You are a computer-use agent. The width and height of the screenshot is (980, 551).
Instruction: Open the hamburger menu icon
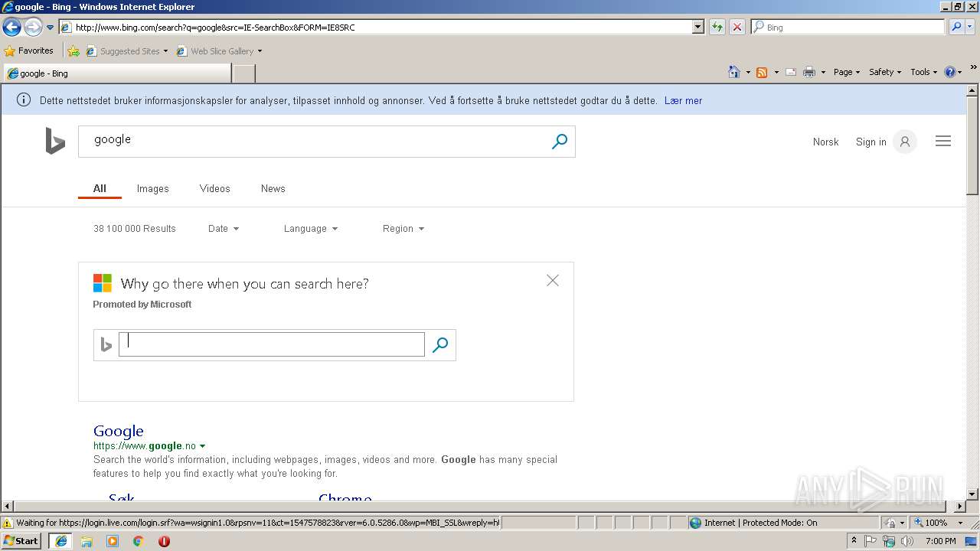tap(943, 141)
